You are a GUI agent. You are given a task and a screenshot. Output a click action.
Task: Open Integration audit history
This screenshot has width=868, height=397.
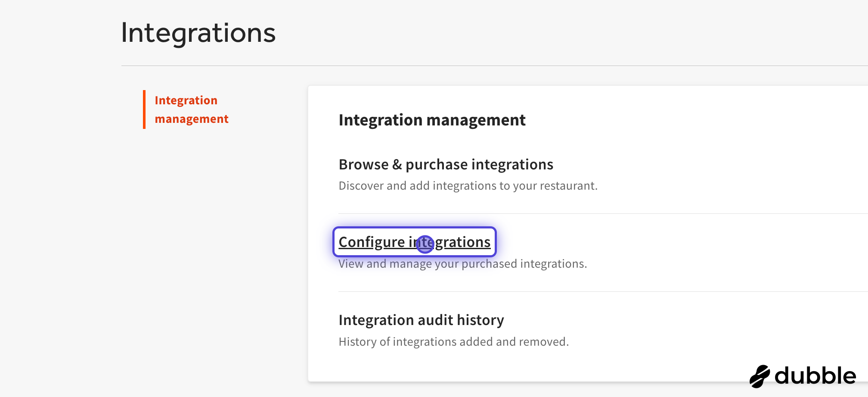point(421,320)
